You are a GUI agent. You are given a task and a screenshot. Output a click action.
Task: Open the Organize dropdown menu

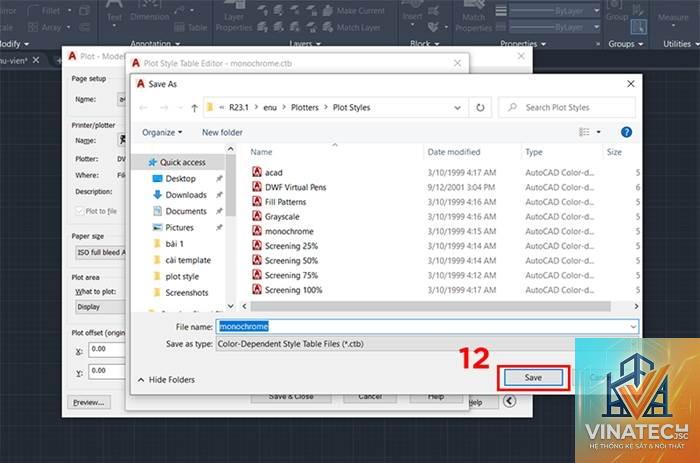pyautogui.click(x=162, y=132)
